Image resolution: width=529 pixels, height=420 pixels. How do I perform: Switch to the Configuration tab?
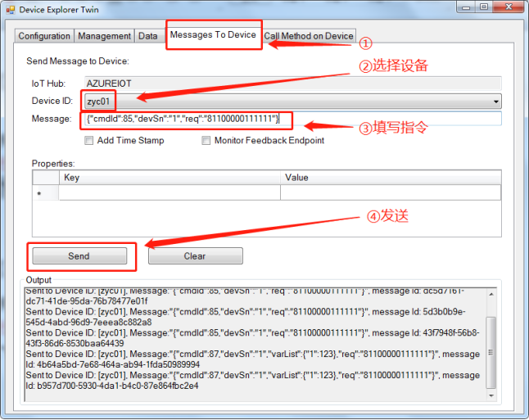(x=44, y=36)
